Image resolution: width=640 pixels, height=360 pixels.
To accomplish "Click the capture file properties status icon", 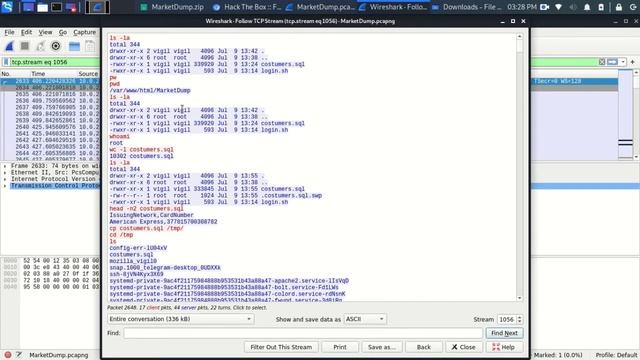I will [19, 355].
